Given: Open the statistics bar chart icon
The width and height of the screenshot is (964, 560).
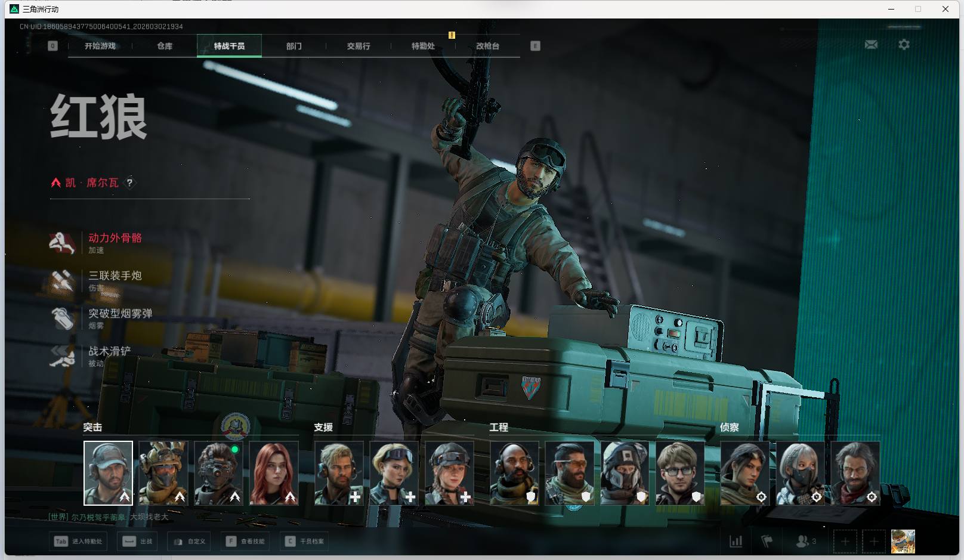Looking at the screenshot, I should (x=736, y=542).
